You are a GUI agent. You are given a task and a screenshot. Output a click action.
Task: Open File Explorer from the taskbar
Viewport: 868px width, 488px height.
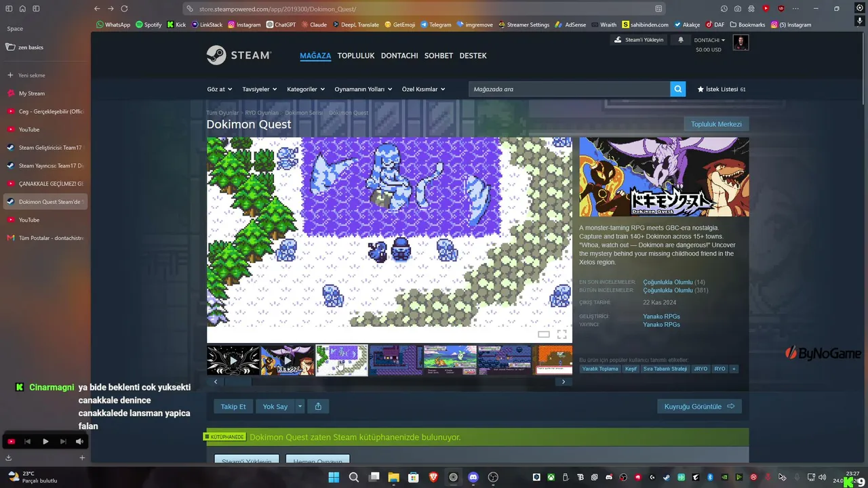(393, 477)
